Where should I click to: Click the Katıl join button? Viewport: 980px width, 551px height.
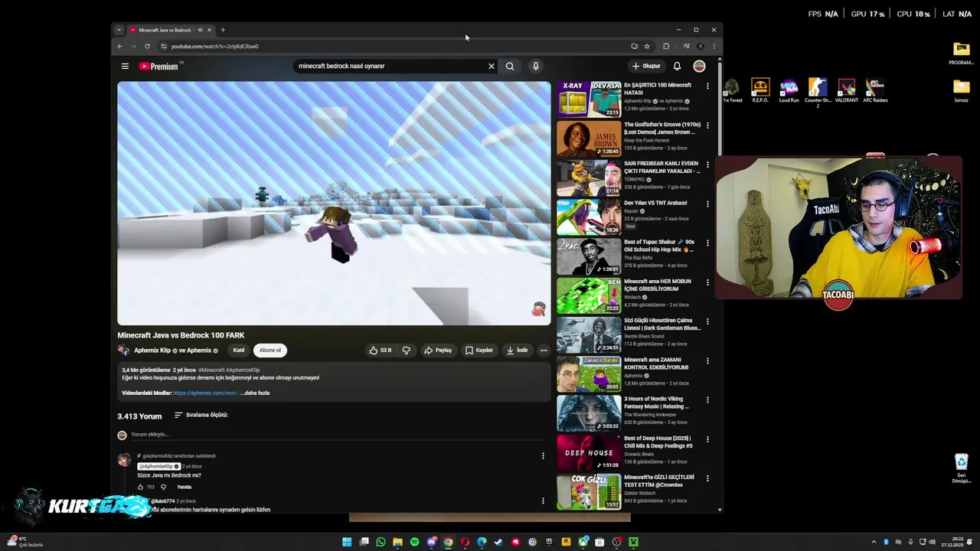(x=239, y=350)
